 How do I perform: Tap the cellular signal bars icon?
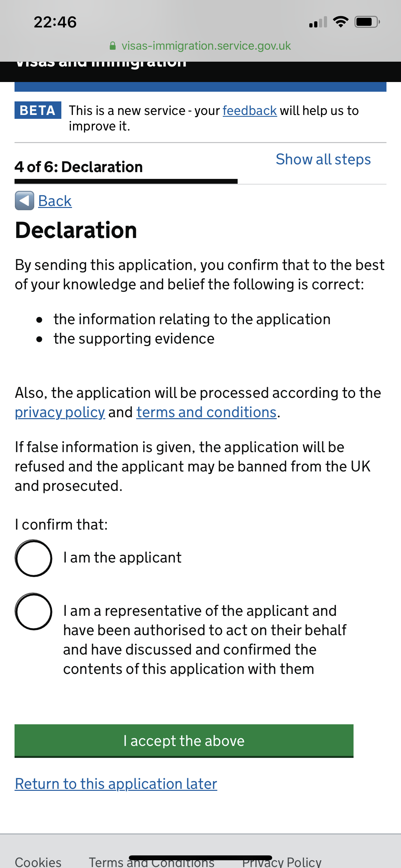318,22
